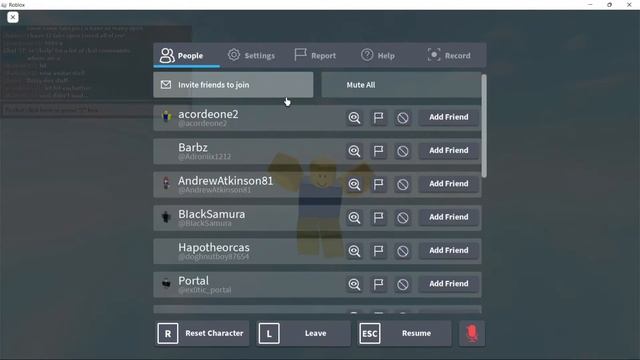Image resolution: width=640 pixels, height=360 pixels.
Task: Inspect acordeone2's avatar with the magnifier icon
Action: (x=354, y=118)
